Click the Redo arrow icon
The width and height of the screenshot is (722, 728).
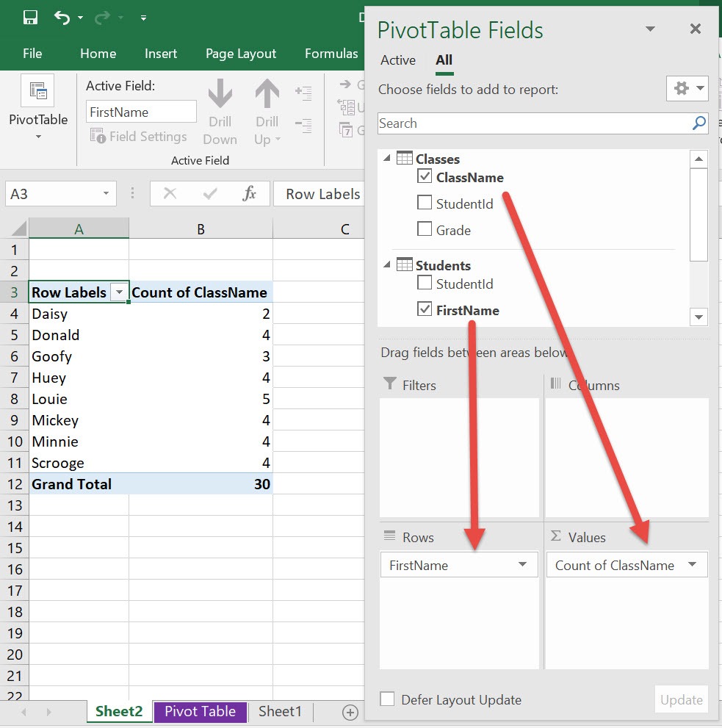102,18
